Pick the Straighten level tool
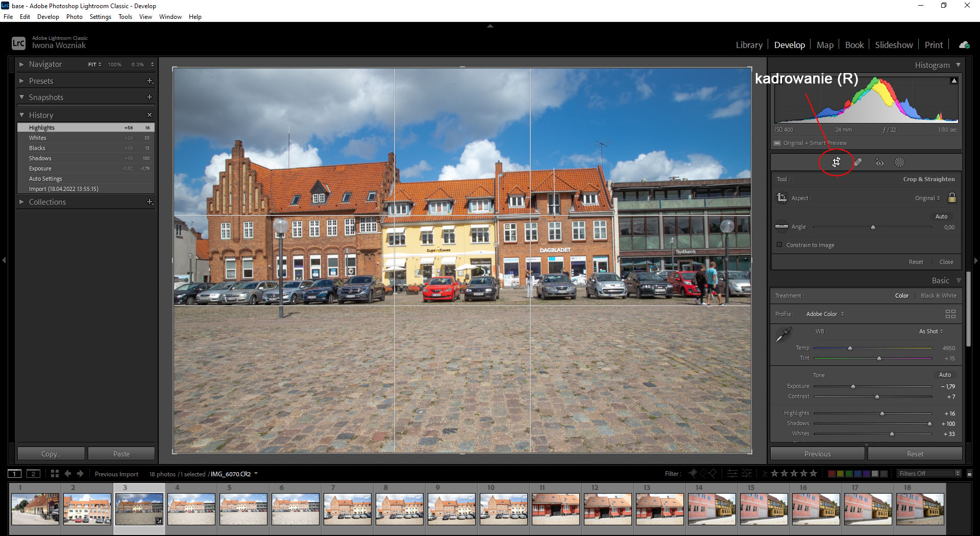Image resolution: width=980 pixels, height=536 pixels. [x=781, y=227]
